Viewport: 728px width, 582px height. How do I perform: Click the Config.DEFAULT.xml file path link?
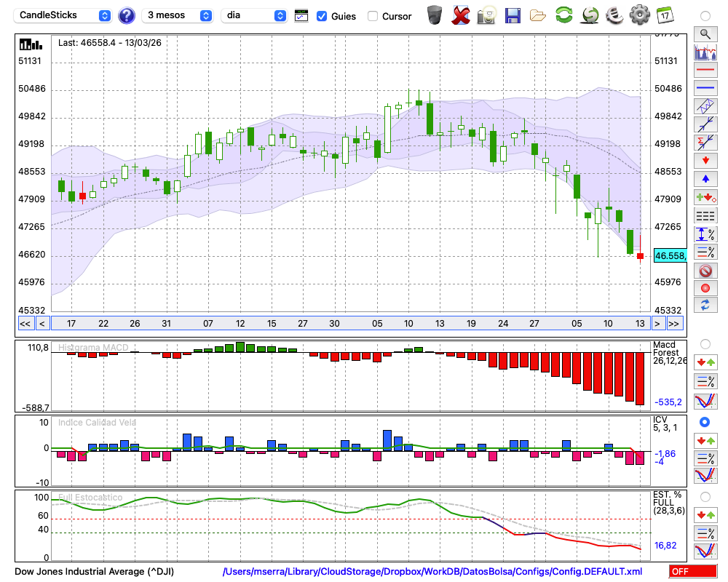tap(432, 571)
